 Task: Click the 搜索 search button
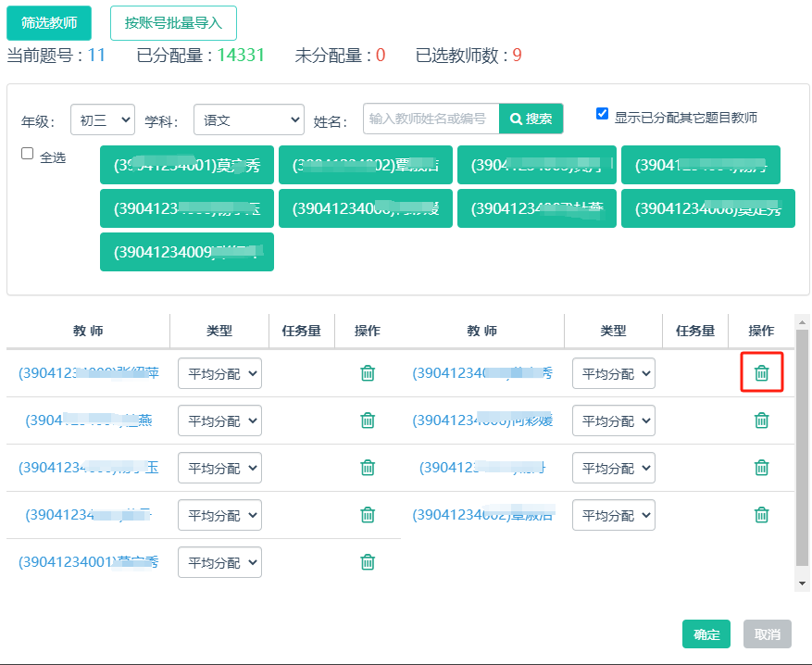pyautogui.click(x=531, y=119)
